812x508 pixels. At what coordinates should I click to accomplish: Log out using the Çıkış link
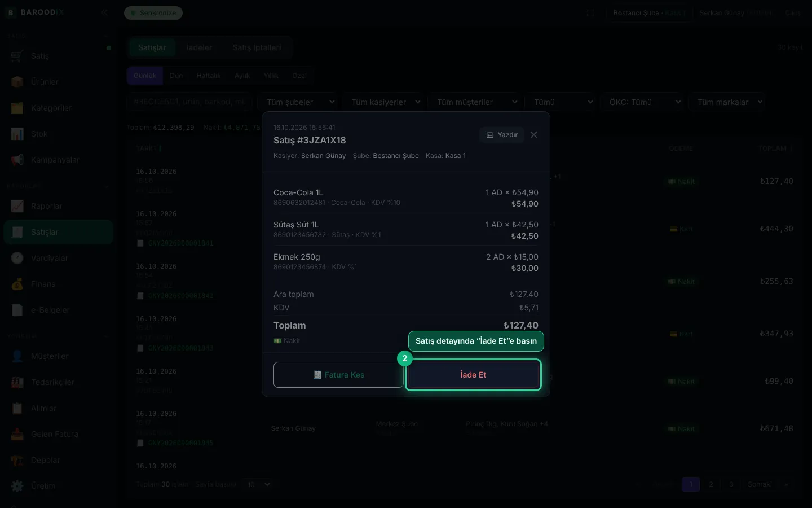point(793,13)
